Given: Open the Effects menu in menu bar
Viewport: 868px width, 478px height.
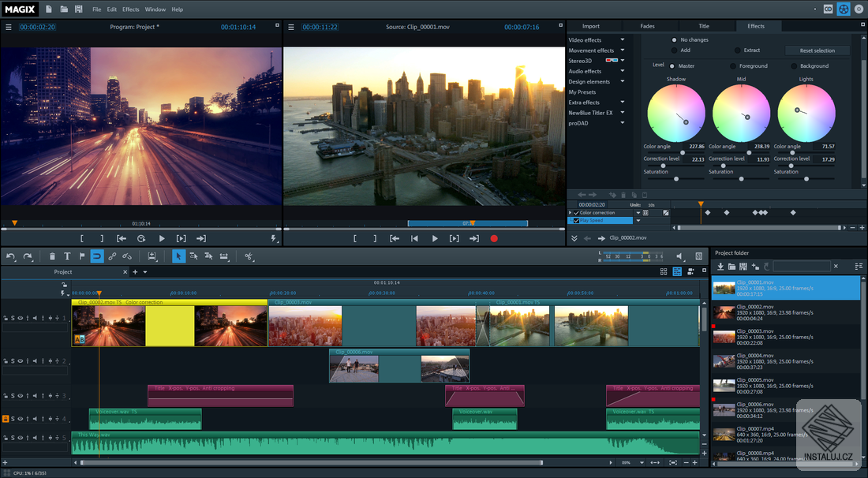Looking at the screenshot, I should coord(131,9).
